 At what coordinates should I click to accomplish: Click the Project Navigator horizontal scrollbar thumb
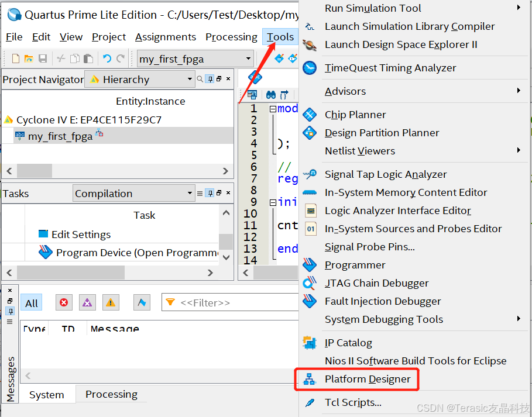[x=35, y=171]
